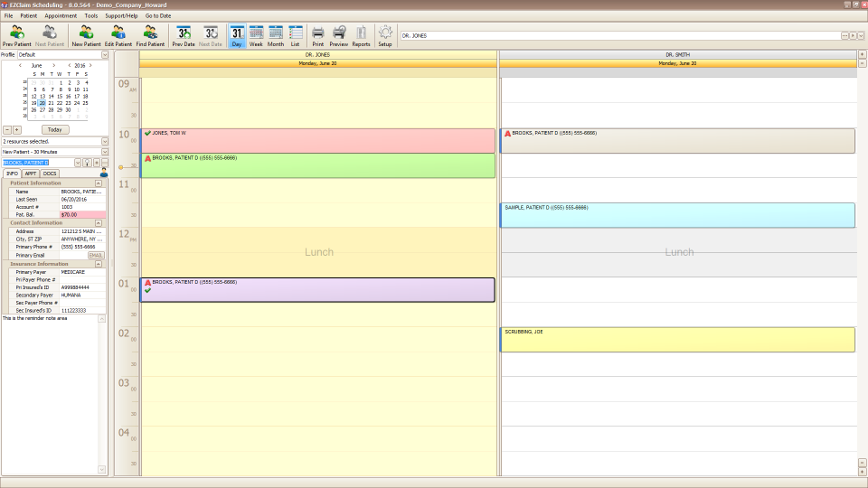Click the alert icon on Dr. Smith Brooks appointment
The width and height of the screenshot is (868, 488).
(x=507, y=134)
